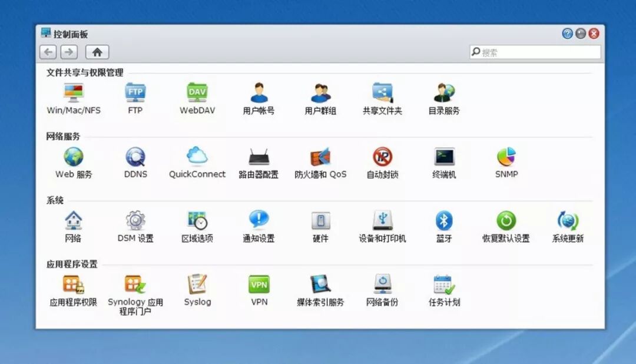Select the 蓝牙 Bluetooth icon
Image resolution: width=636 pixels, height=364 pixels.
[x=443, y=222]
